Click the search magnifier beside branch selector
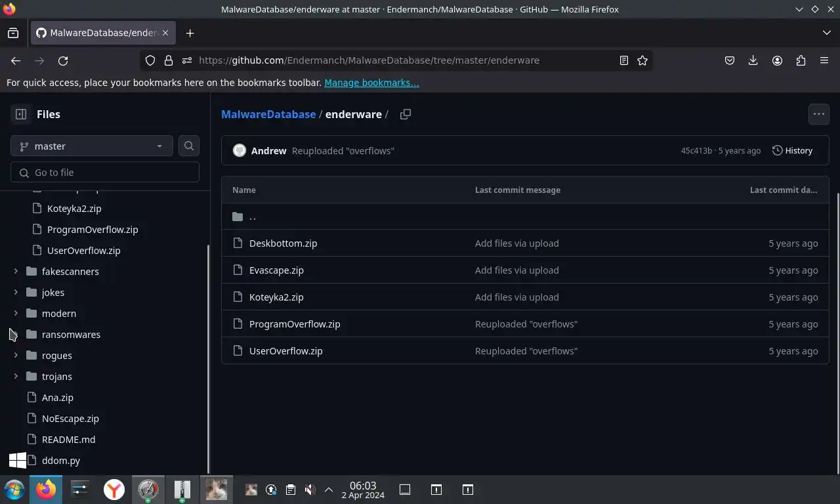This screenshot has height=504, width=840. pos(189,146)
